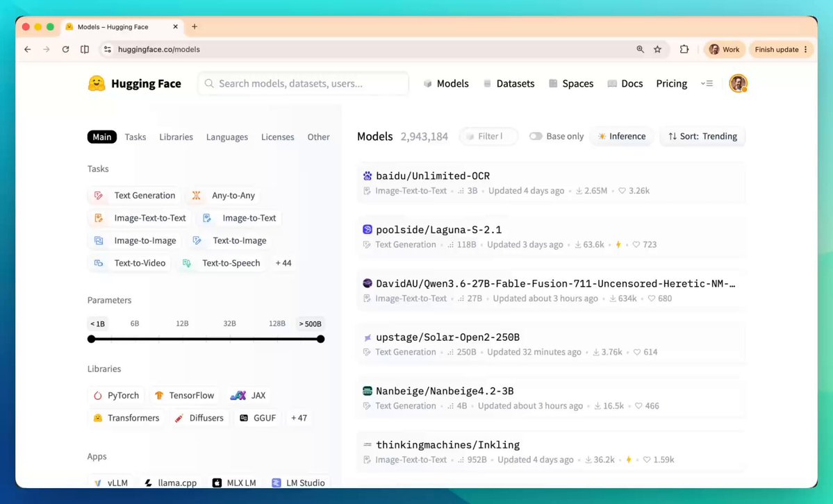Switch to the Other filter tab
The height and width of the screenshot is (504, 833).
tap(318, 137)
